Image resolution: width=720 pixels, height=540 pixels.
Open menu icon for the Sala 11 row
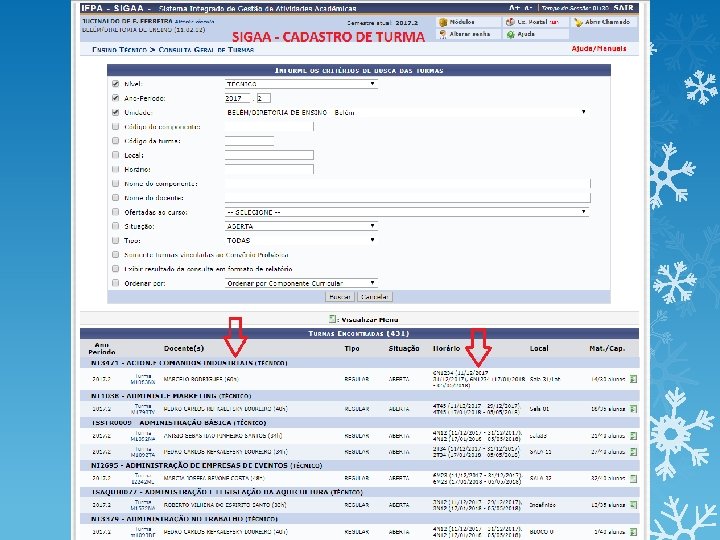tap(634, 452)
